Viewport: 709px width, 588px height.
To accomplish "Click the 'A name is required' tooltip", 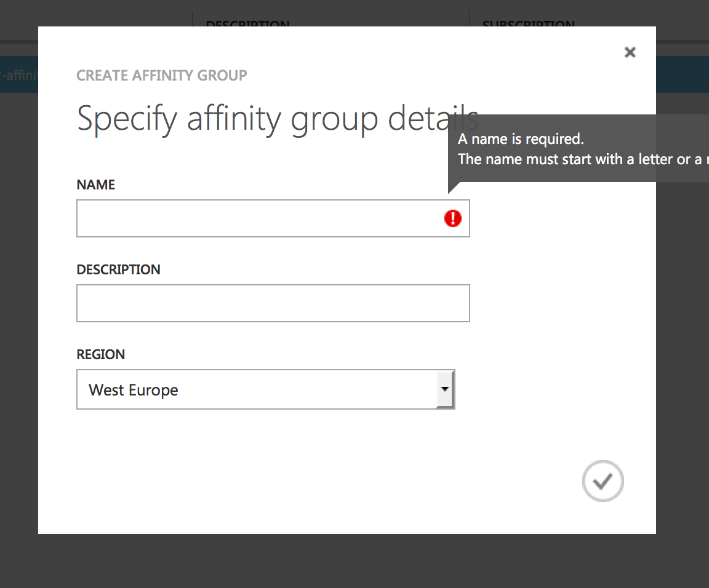I will (x=521, y=139).
